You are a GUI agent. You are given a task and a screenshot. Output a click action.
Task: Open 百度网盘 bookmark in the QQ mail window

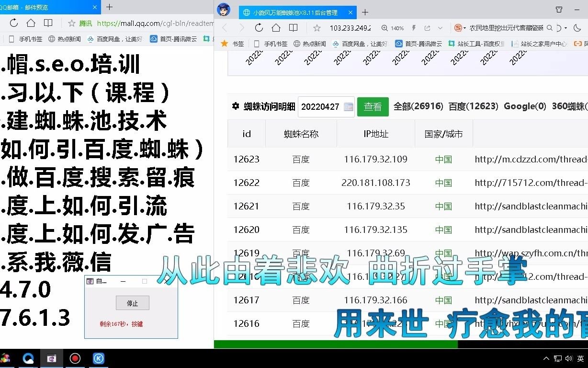(115, 39)
